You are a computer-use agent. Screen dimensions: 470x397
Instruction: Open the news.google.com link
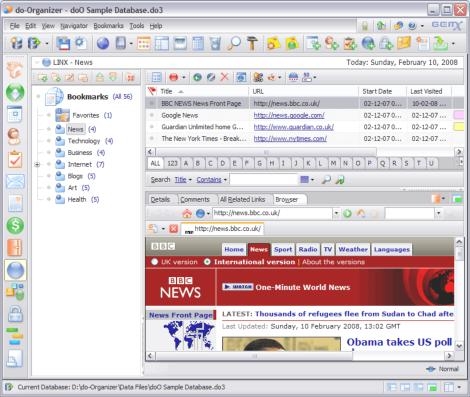(x=289, y=115)
